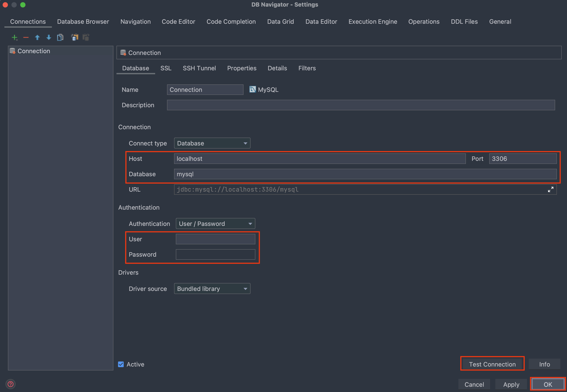Click the Info button
The image size is (567, 392).
coord(544,364)
